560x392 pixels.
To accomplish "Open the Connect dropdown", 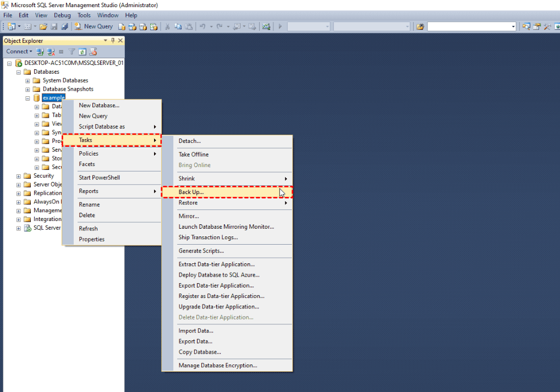I will coord(19,52).
